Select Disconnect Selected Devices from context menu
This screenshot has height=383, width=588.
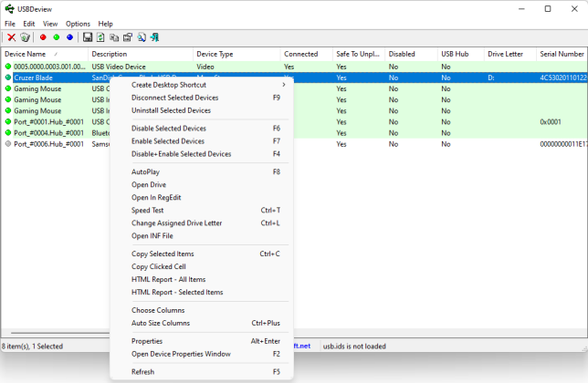[175, 98]
